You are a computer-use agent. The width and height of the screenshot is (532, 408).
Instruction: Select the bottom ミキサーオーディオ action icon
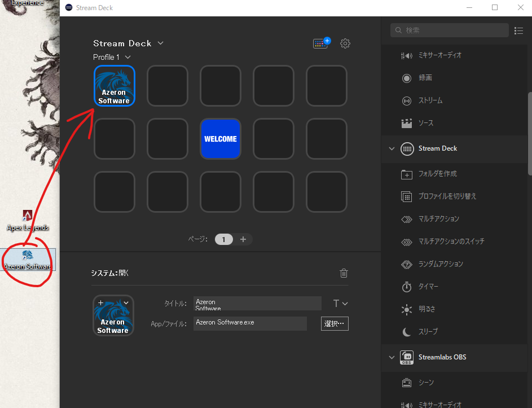click(406, 405)
